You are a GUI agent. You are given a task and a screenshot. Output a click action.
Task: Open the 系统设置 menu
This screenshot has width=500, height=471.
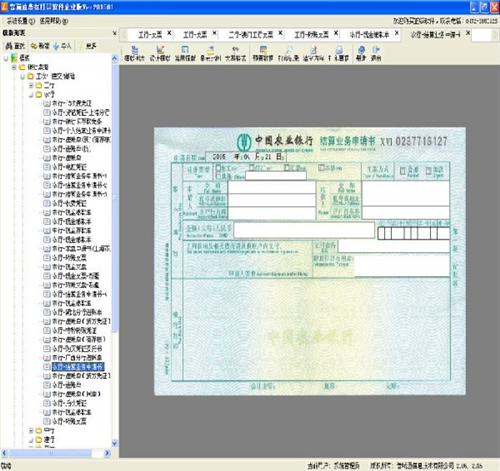pos(21,21)
